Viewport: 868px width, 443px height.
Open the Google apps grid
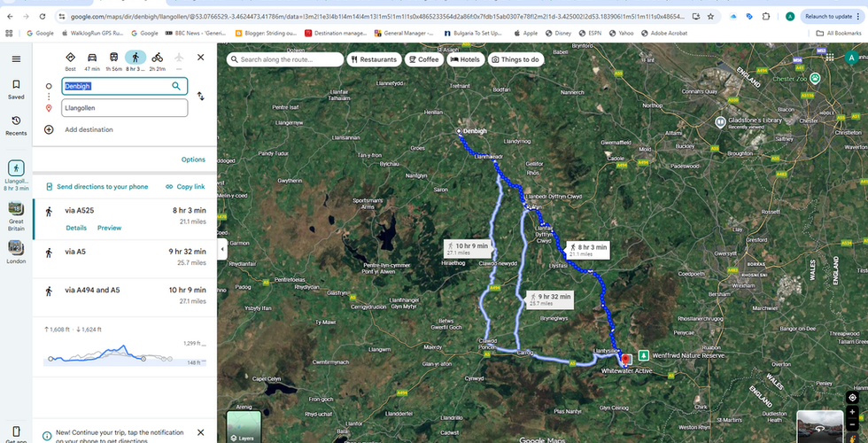pos(829,57)
